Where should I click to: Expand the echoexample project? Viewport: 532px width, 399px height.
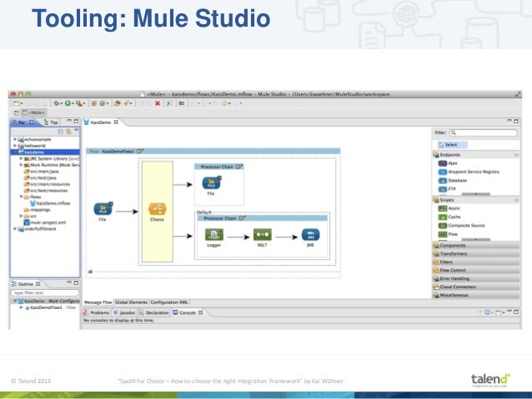click(x=15, y=139)
